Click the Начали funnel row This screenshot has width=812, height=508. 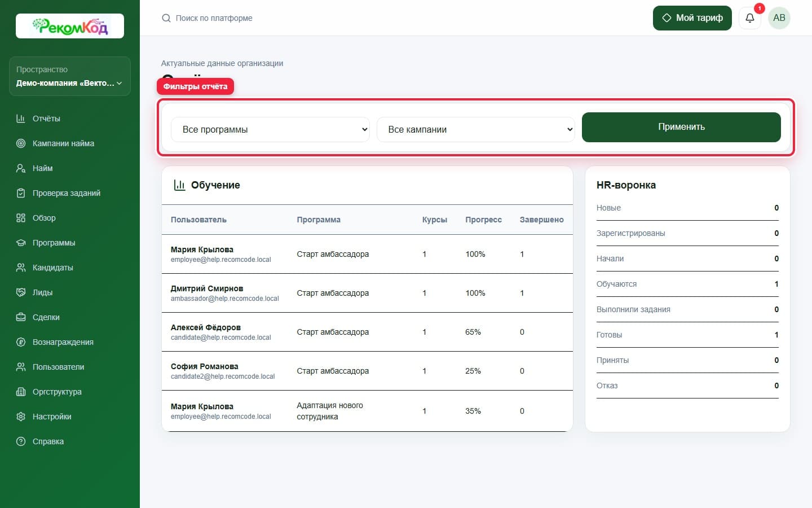687,259
